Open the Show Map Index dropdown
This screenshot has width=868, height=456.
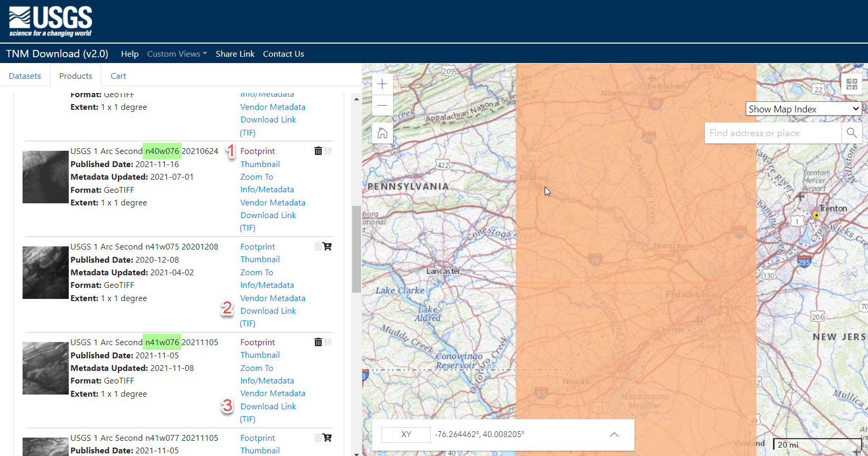tap(803, 109)
